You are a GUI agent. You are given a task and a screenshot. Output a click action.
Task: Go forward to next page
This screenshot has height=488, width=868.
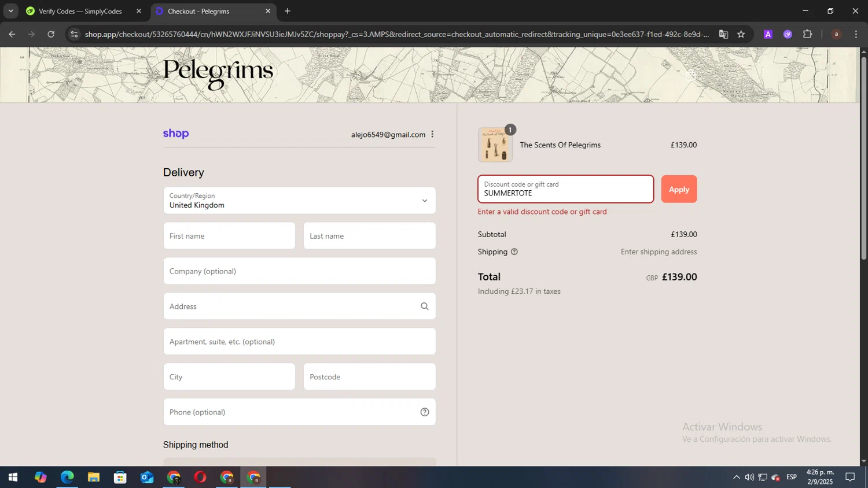(31, 34)
